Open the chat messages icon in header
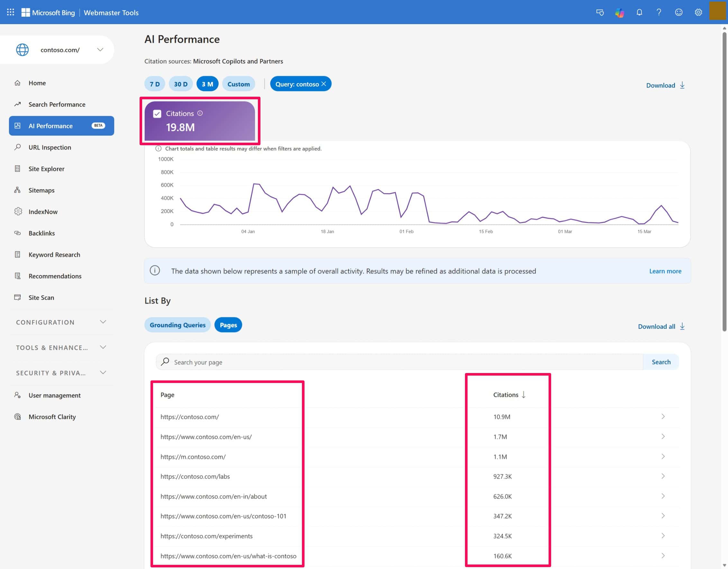 point(600,12)
